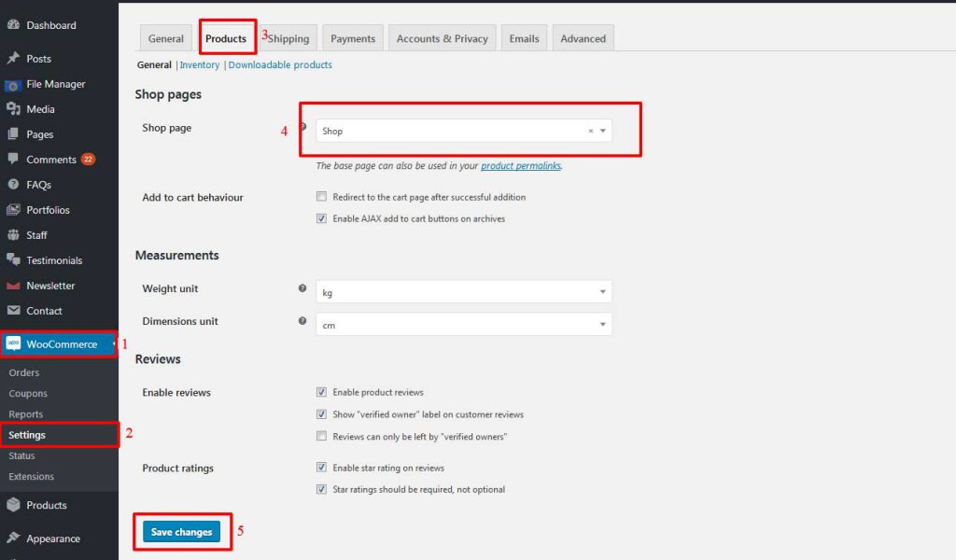Toggle star ratings required checkbox
Image resolution: width=956 pixels, height=560 pixels.
point(321,489)
